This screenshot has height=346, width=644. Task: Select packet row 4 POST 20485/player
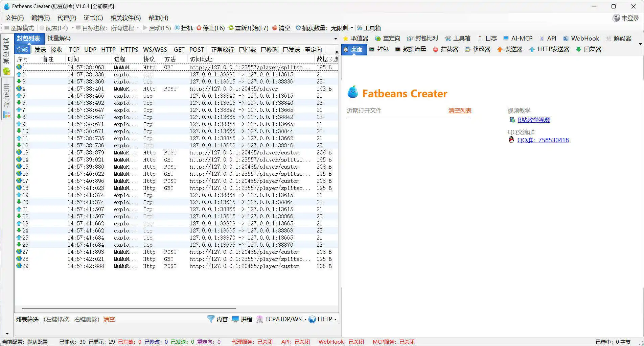[x=176, y=89]
